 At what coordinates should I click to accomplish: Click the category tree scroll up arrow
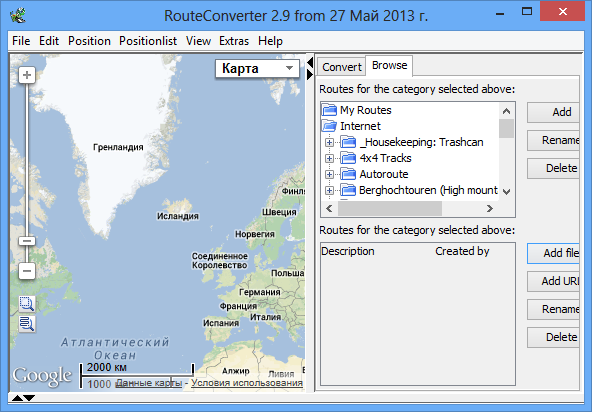pyautogui.click(x=506, y=111)
